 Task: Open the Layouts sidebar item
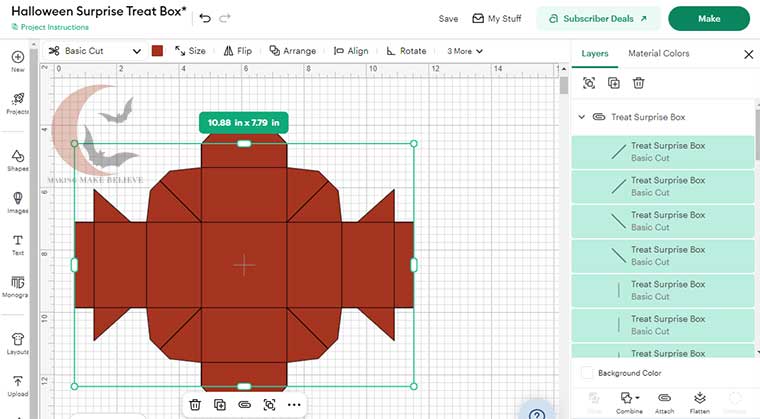[17, 343]
